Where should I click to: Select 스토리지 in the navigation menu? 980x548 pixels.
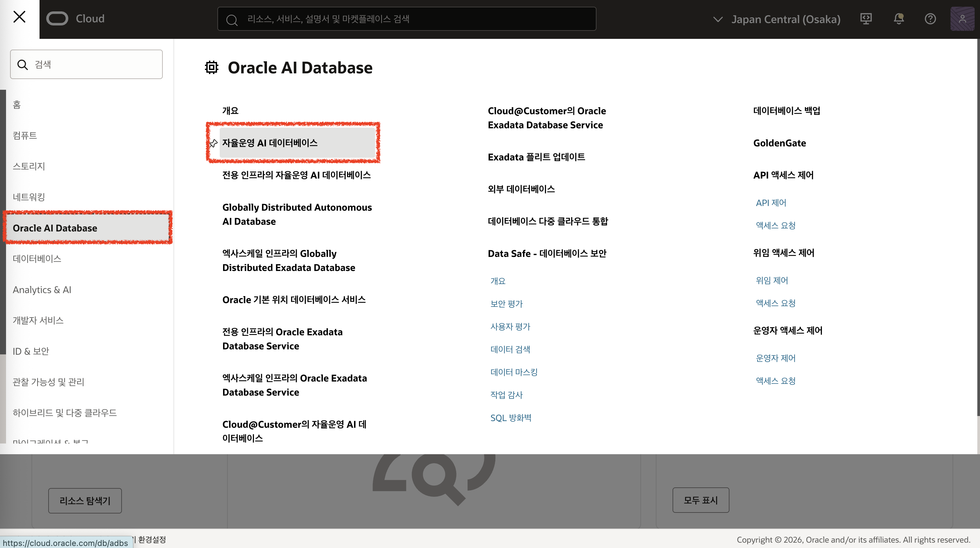coord(29,166)
